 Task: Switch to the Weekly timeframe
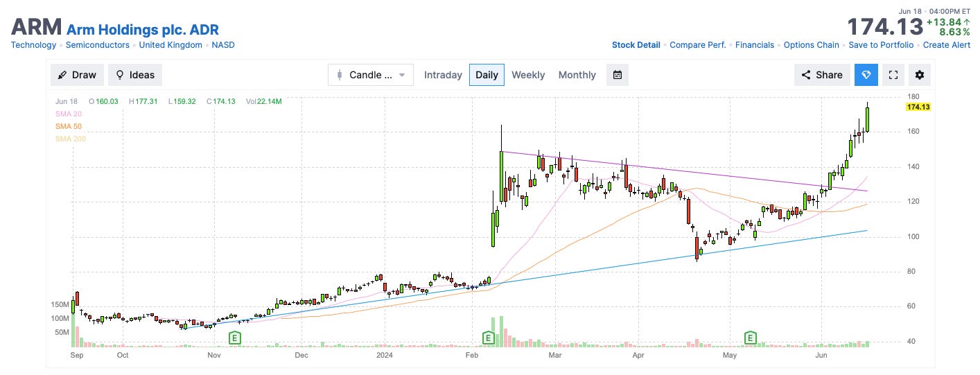[528, 75]
